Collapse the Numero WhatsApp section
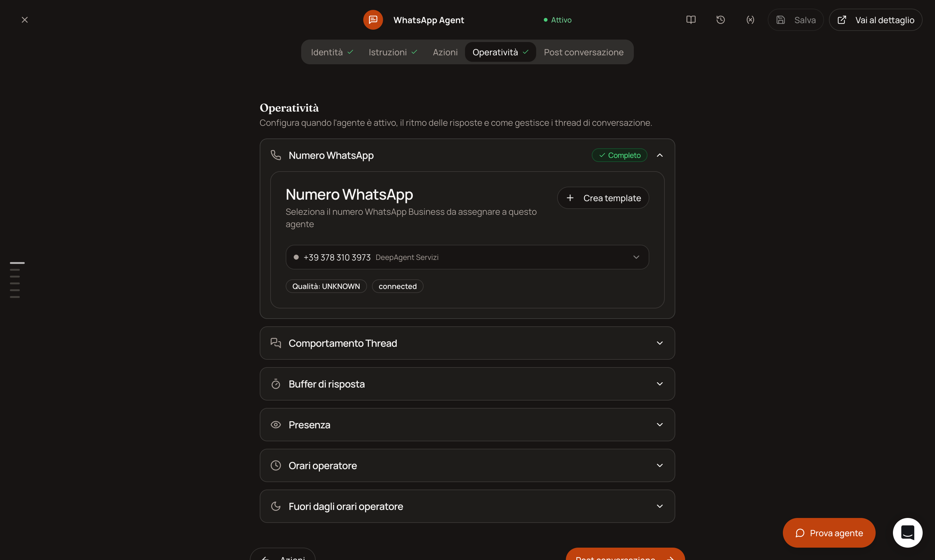 [x=660, y=155]
